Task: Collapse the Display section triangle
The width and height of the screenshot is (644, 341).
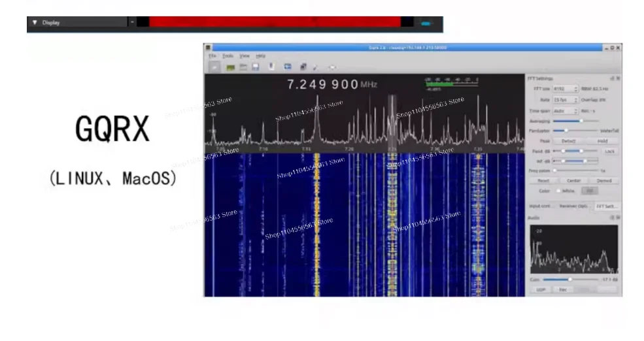Action: point(35,23)
